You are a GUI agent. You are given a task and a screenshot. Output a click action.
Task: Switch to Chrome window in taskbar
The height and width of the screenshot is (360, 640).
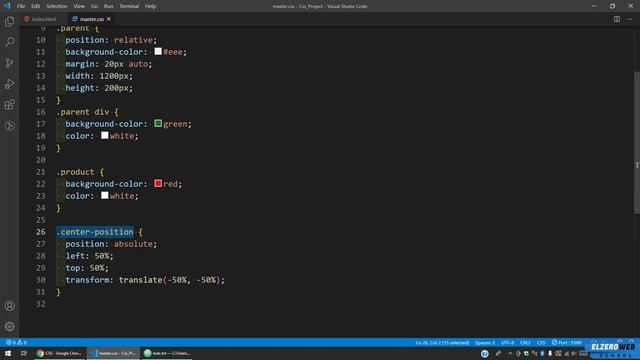[60, 353]
